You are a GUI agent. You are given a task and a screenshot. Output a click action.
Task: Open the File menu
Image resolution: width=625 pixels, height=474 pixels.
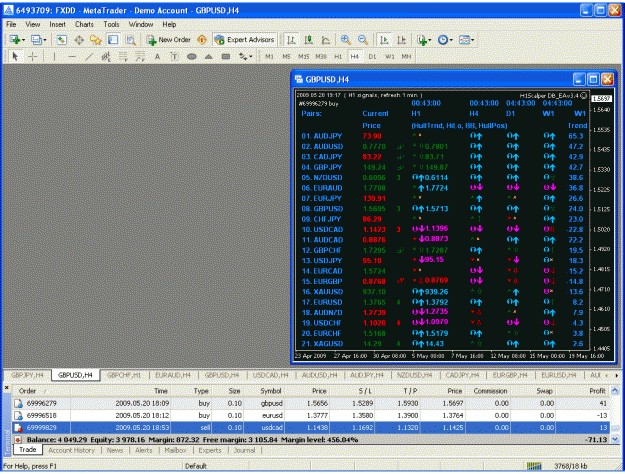pos(11,24)
